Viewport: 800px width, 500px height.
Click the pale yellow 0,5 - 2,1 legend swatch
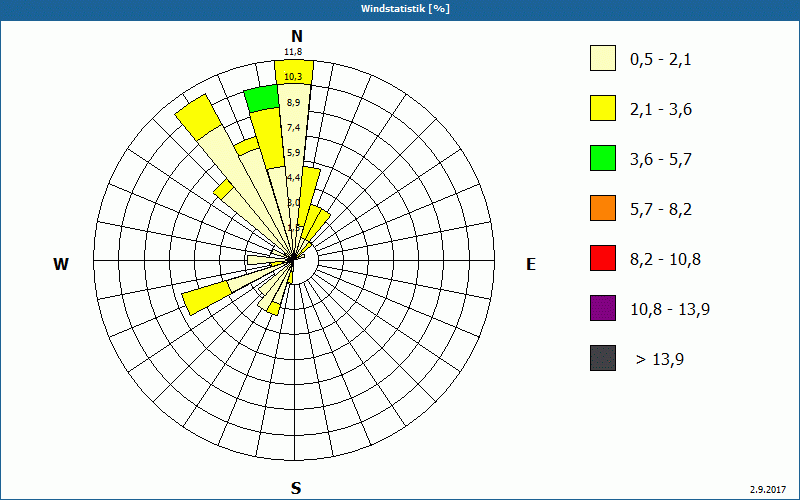pyautogui.click(x=603, y=58)
